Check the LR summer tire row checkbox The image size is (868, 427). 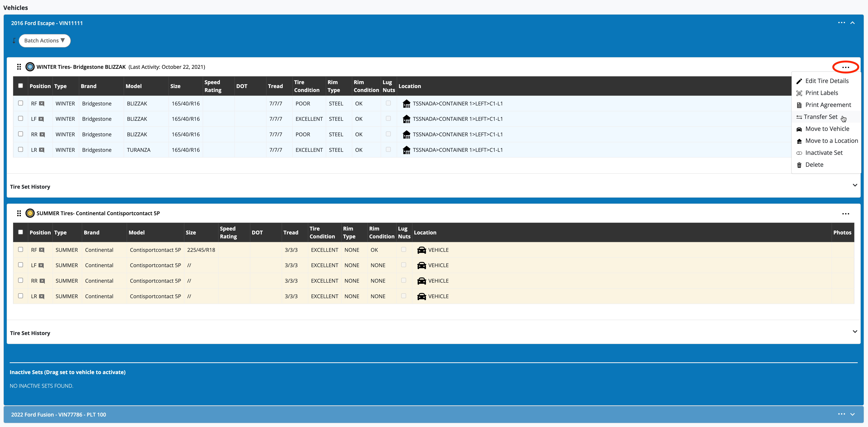[21, 296]
